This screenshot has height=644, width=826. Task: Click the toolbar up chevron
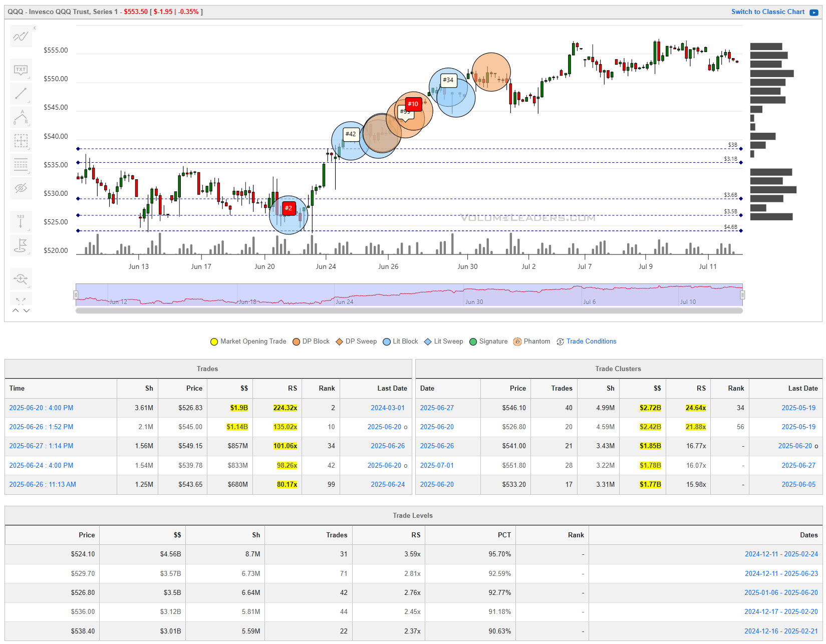pyautogui.click(x=16, y=310)
